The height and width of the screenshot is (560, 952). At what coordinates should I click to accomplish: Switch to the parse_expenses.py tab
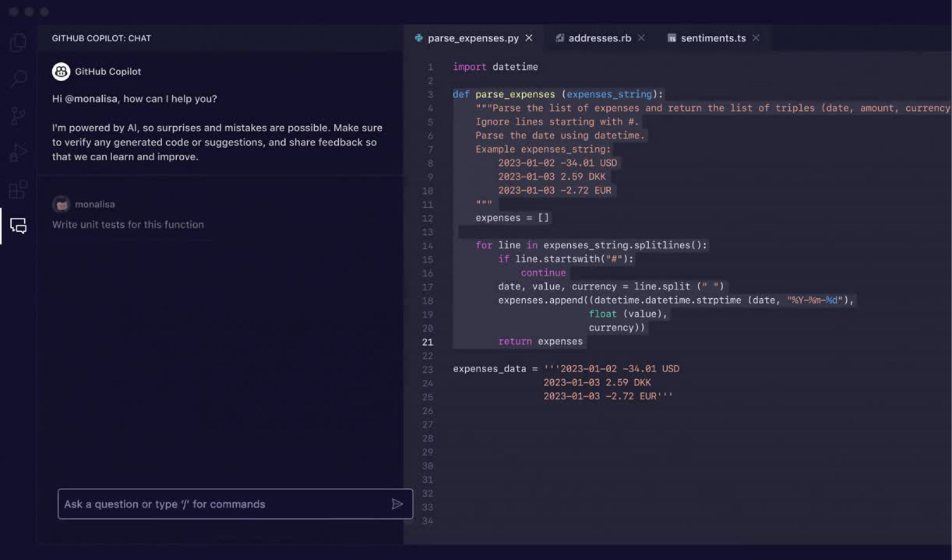pyautogui.click(x=473, y=38)
